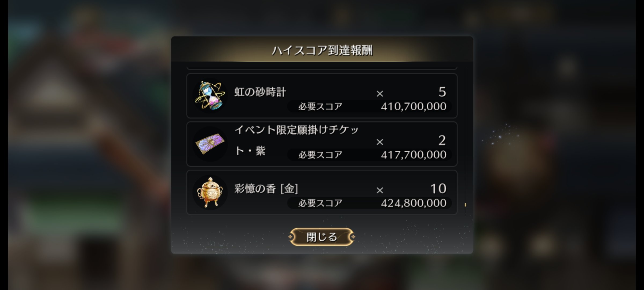Tap the golden incense burner icon

click(210, 192)
